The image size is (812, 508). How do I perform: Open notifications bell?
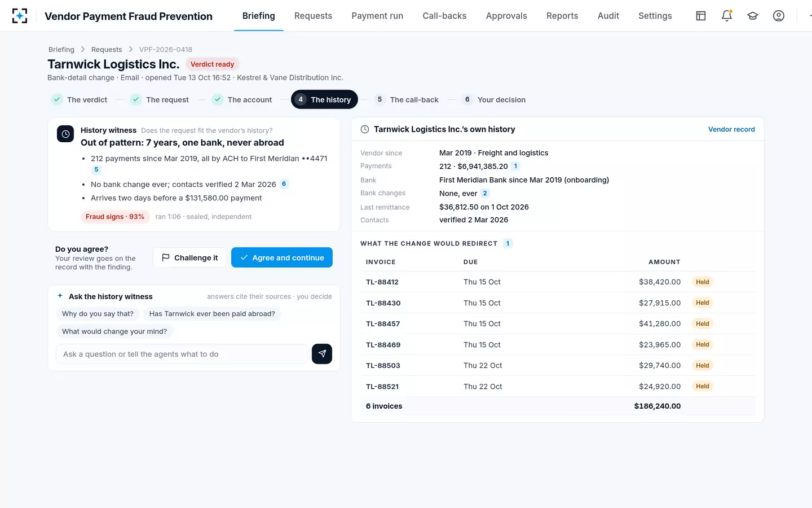727,16
